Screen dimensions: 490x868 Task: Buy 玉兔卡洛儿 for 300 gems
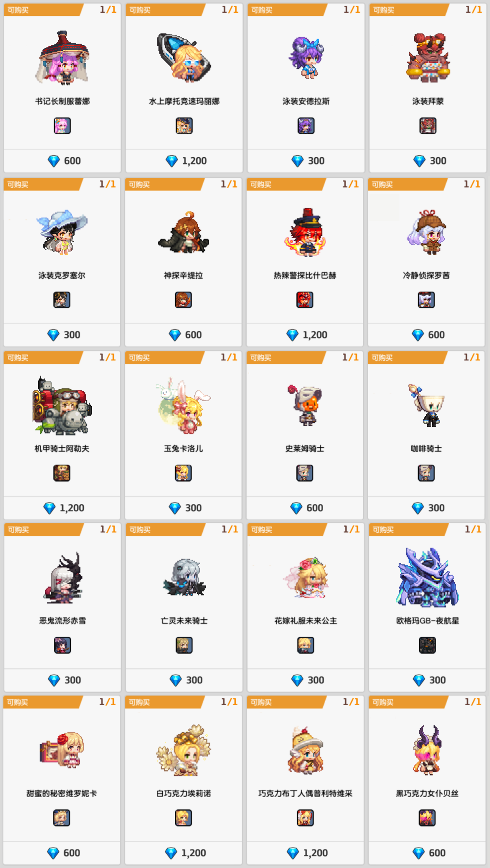[x=183, y=508]
